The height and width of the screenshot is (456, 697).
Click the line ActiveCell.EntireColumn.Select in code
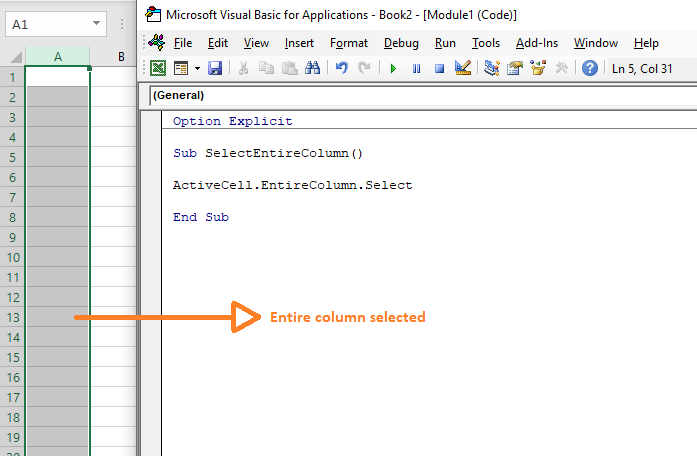point(292,185)
